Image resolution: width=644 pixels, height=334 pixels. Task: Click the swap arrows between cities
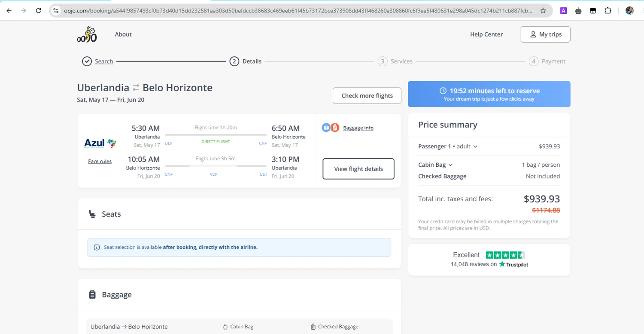click(136, 88)
